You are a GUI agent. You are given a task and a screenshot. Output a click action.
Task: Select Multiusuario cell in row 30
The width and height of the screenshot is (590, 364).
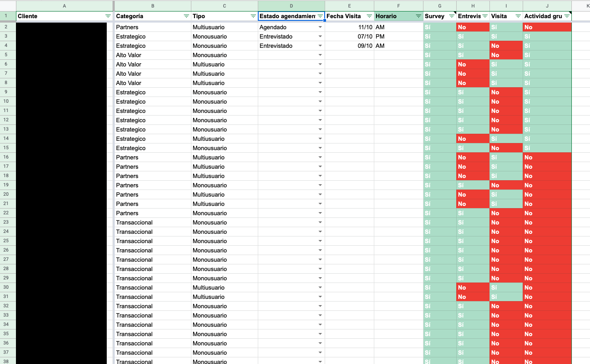click(225, 287)
